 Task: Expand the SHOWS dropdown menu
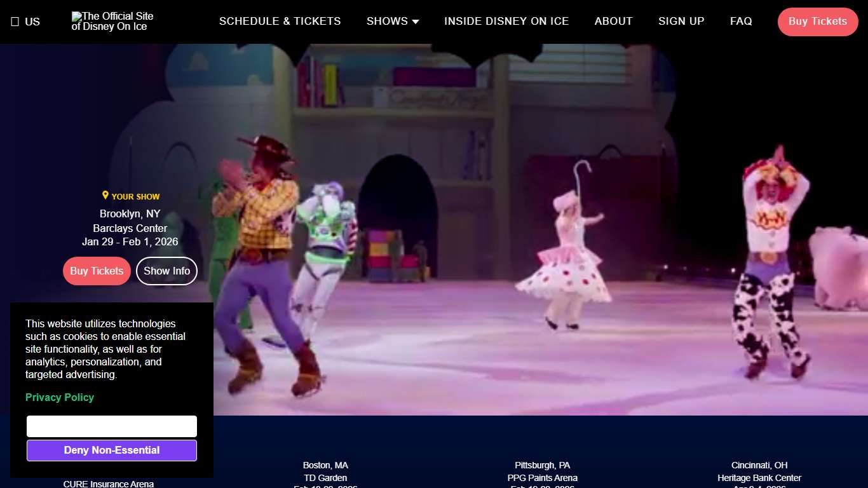[x=392, y=21]
